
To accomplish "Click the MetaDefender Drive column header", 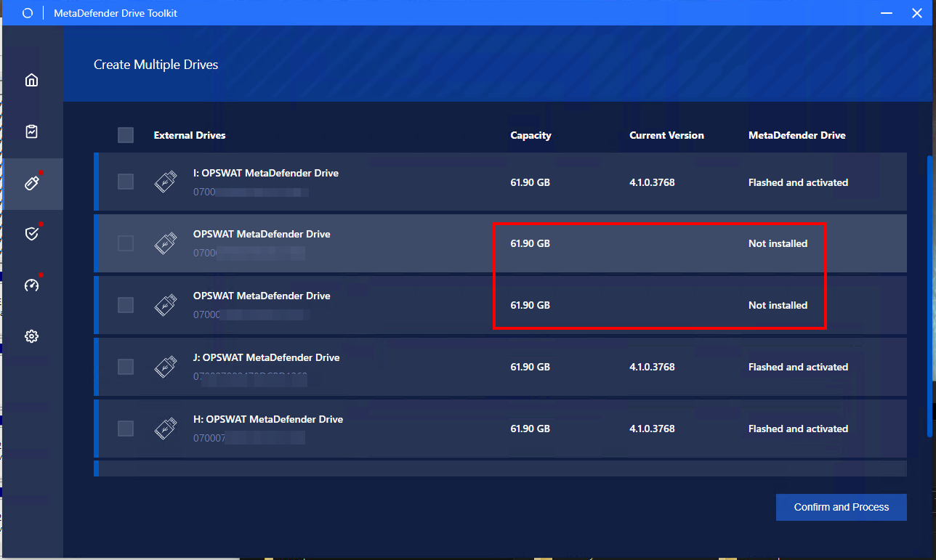I will point(797,135).
